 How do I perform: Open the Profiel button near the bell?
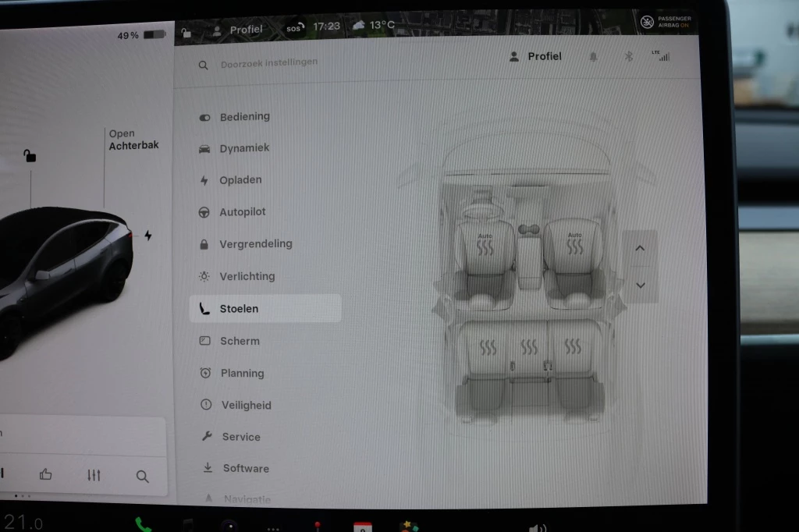[535, 56]
